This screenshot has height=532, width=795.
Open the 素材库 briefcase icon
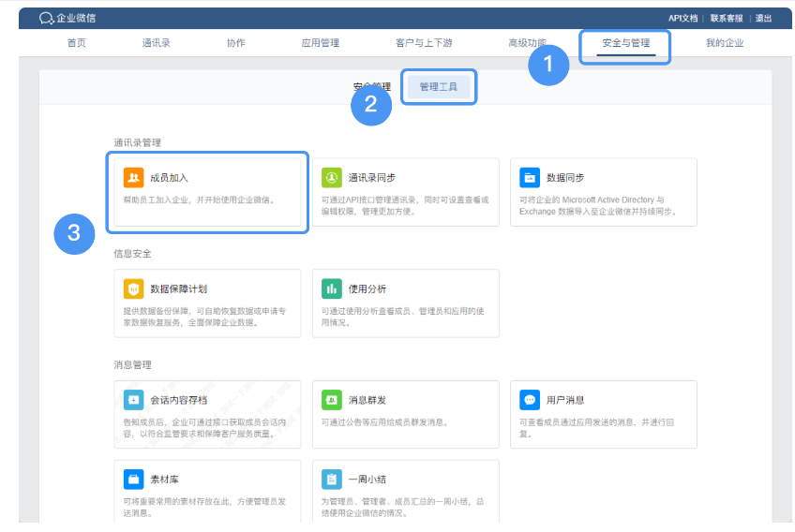coord(134,479)
